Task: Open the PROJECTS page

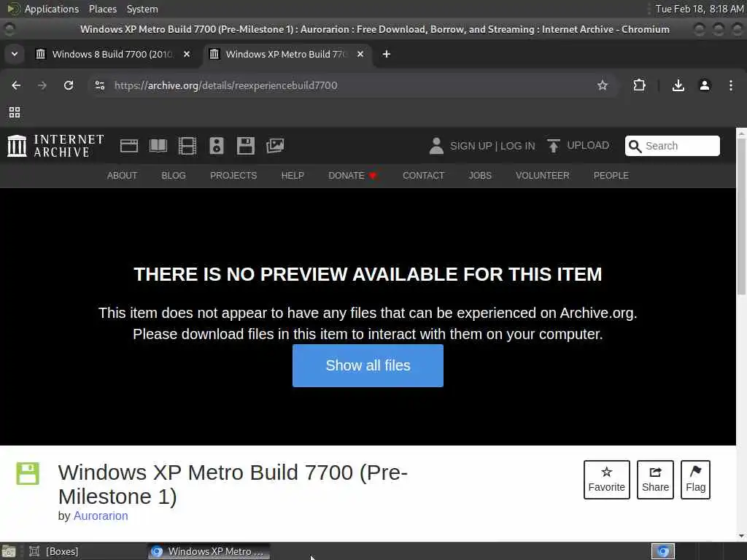Action: (x=233, y=176)
